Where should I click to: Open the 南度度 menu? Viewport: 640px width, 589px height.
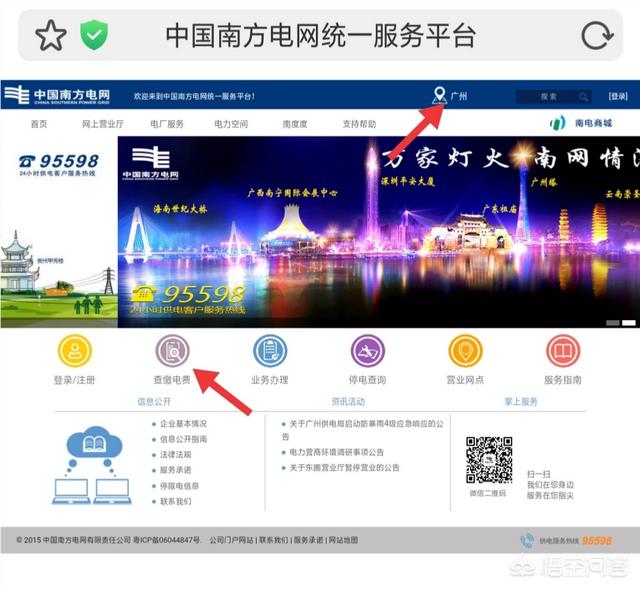click(295, 124)
